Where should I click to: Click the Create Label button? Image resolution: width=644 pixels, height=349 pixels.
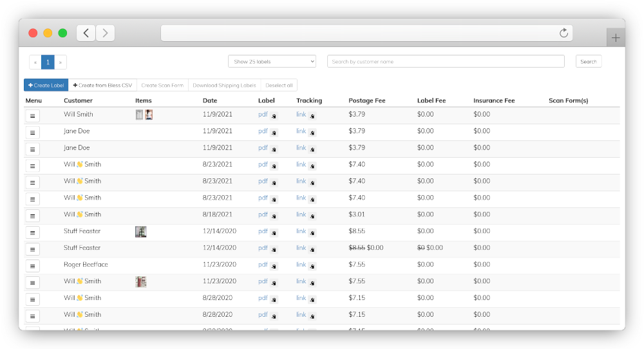click(46, 85)
